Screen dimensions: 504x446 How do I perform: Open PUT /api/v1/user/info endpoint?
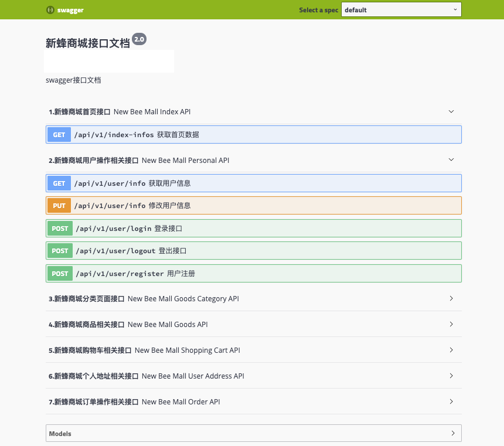[254, 206]
